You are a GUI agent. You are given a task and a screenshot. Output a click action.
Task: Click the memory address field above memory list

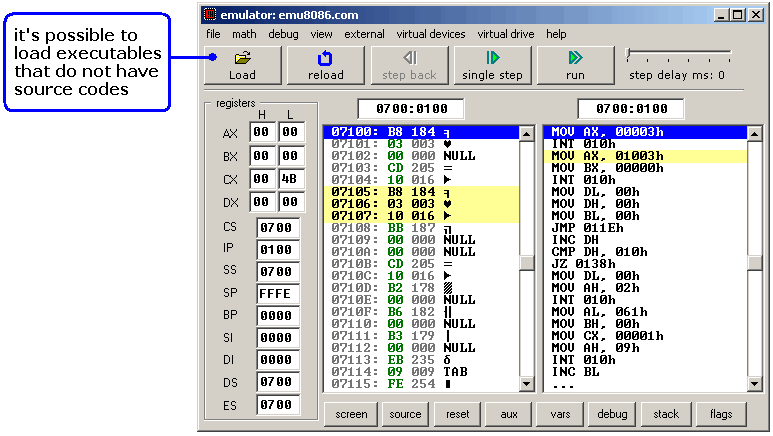[411, 109]
